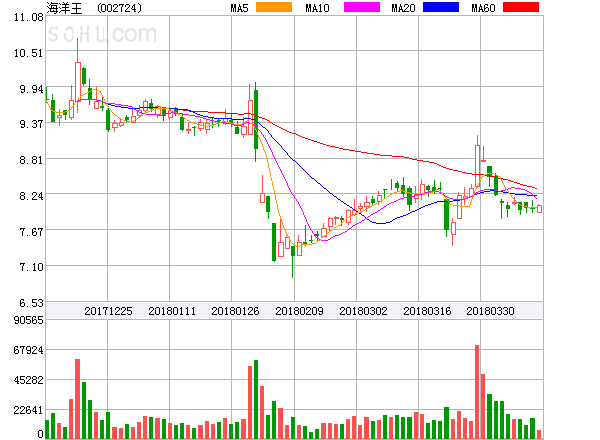Click the 22641 volume axis label
The width and height of the screenshot is (600, 440).
[x=29, y=411]
